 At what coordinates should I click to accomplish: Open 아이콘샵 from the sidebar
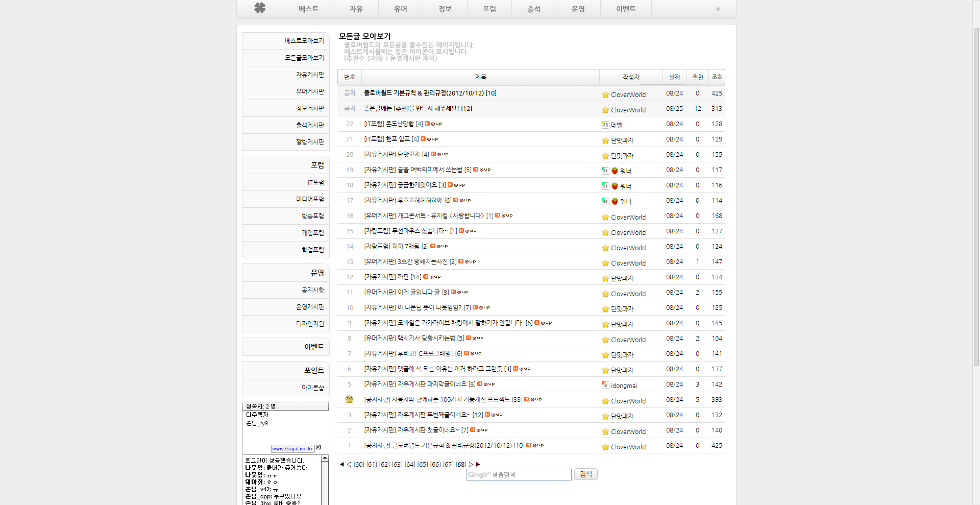[x=312, y=388]
